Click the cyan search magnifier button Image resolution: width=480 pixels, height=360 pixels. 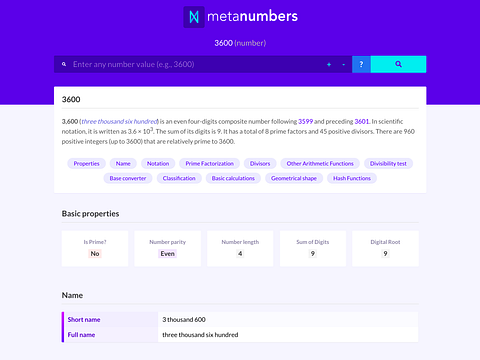(x=398, y=64)
